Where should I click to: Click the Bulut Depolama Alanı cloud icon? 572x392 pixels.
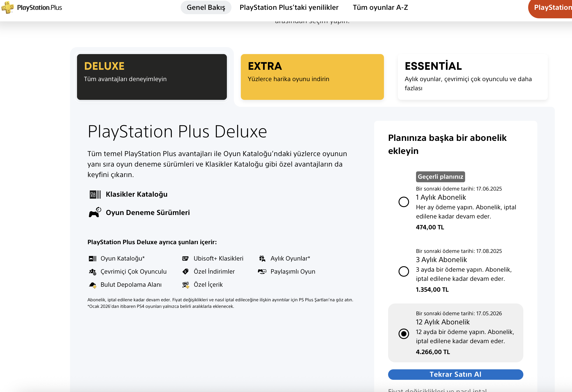(x=92, y=285)
